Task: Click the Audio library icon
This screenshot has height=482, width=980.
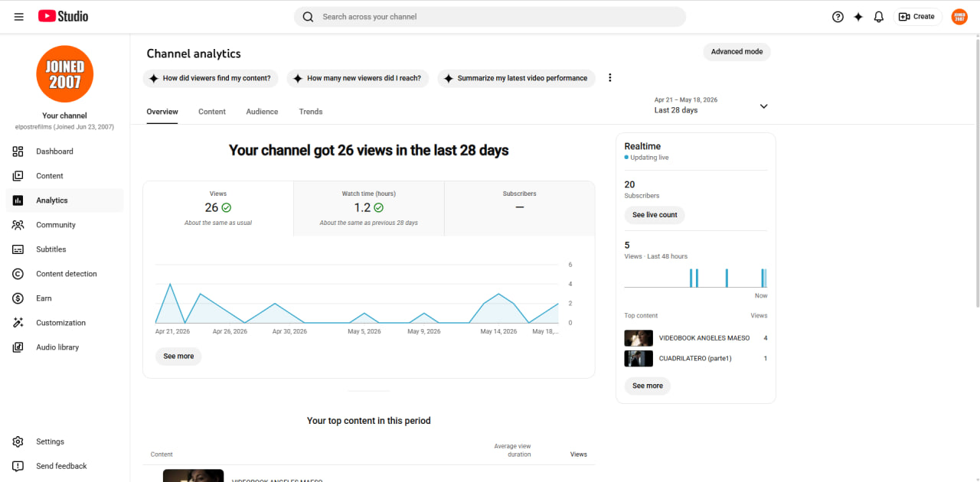Action: point(18,347)
